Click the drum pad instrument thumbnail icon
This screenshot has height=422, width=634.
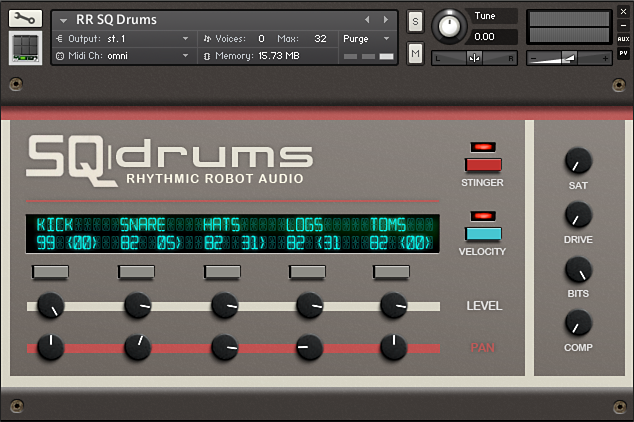point(25,48)
